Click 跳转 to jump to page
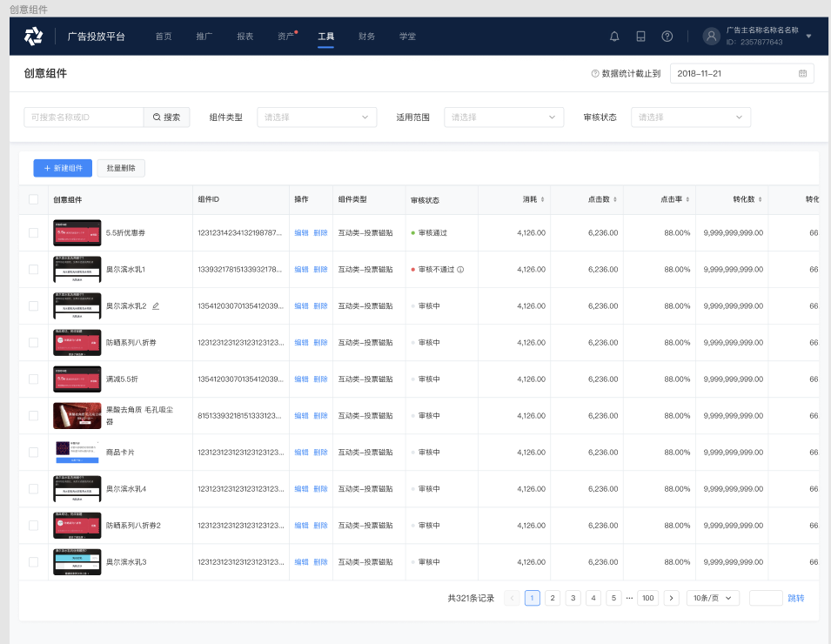The width and height of the screenshot is (831, 644). tap(796, 598)
